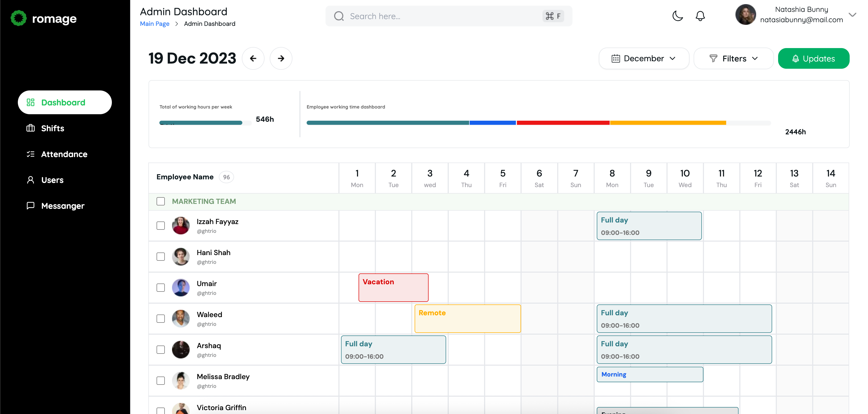The height and width of the screenshot is (414, 868).
Task: Open the Attendance section icon
Action: point(31,154)
